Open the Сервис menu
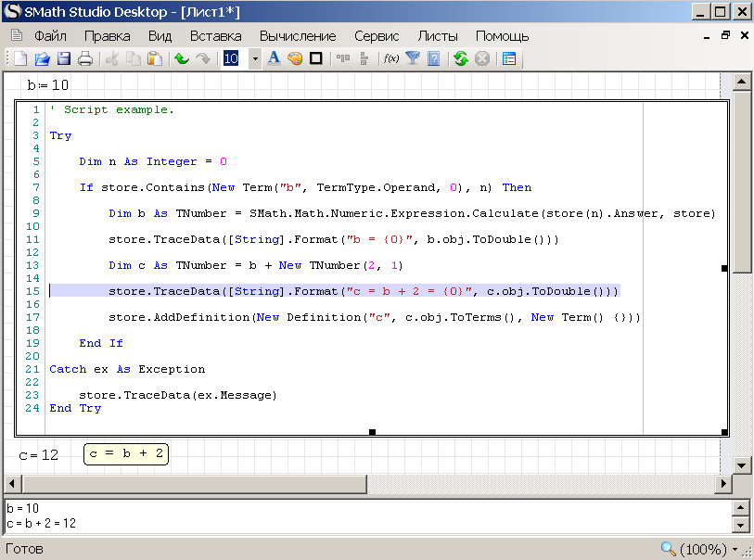The width and height of the screenshot is (754, 560). click(377, 36)
